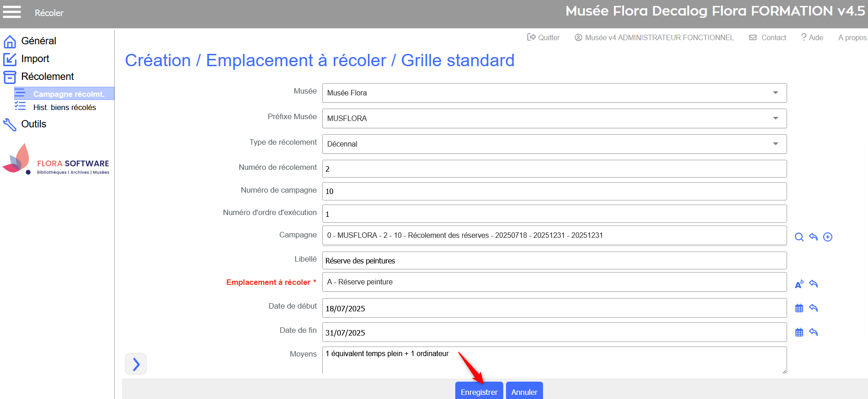This screenshot has height=399, width=868.
Task: Click into the Libellé text field
Action: [554, 261]
